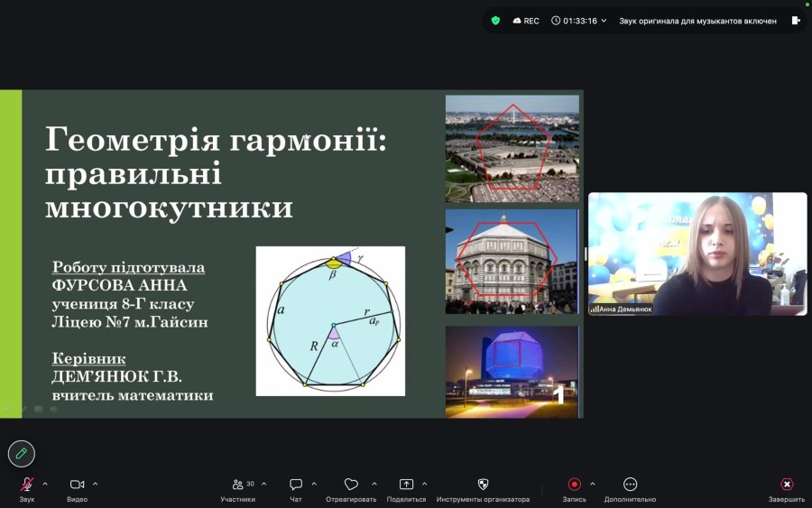The image size is (812, 508).
Task: Open audio options arrow next to Звук
Action: (45, 485)
